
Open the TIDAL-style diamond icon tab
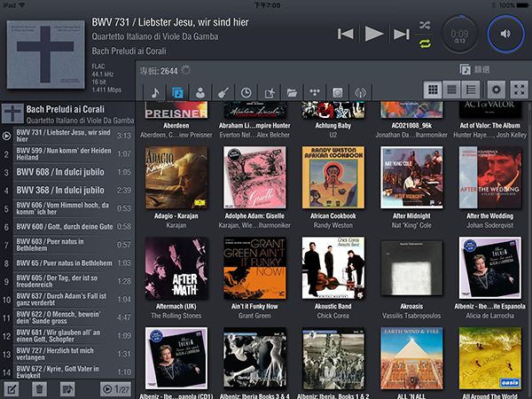pyautogui.click(x=315, y=92)
